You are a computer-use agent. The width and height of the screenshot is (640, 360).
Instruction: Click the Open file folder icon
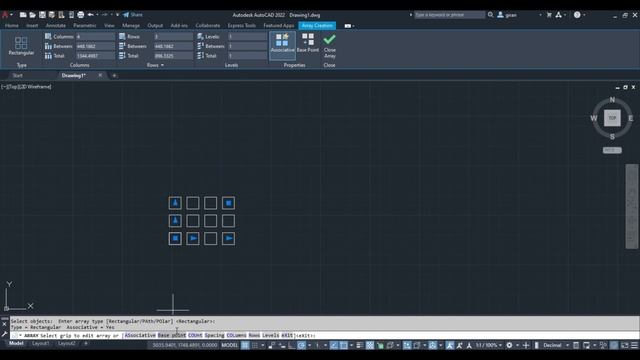(33, 15)
